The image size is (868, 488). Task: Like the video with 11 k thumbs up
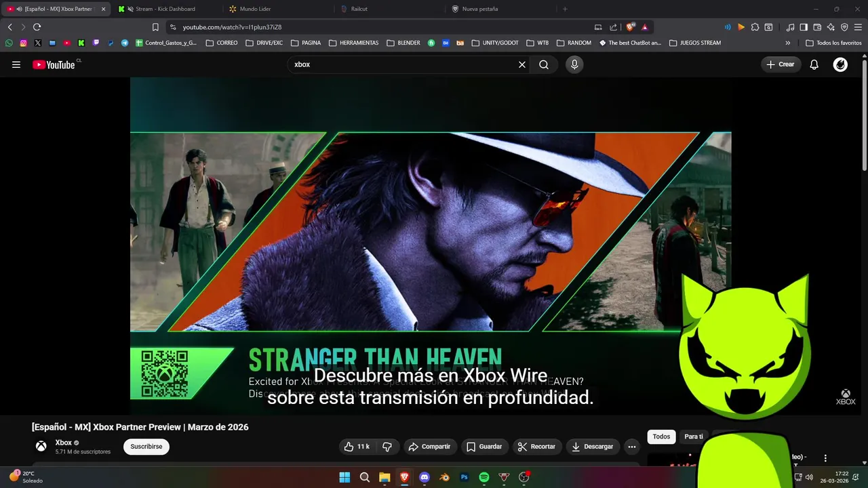pyautogui.click(x=358, y=447)
